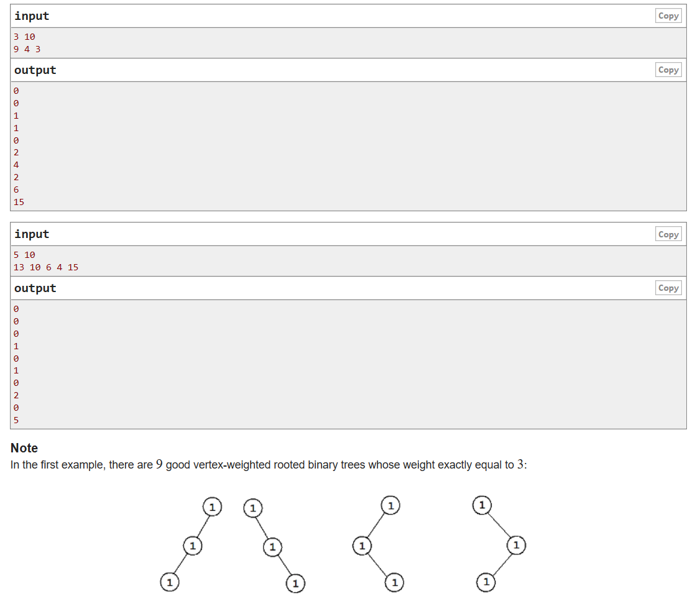
Task: Click the right child of the fourth tree
Action: pyautogui.click(x=515, y=545)
